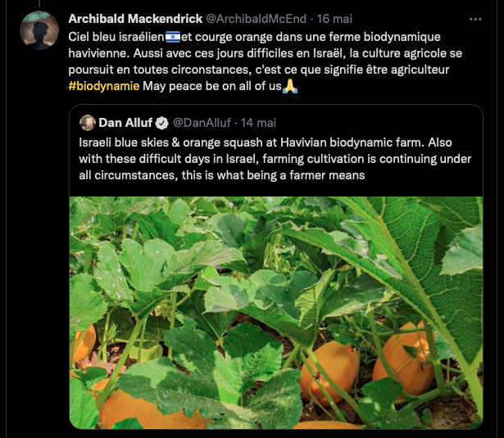Open the #biodynamie hashtag
The width and height of the screenshot is (504, 438).
click(104, 86)
